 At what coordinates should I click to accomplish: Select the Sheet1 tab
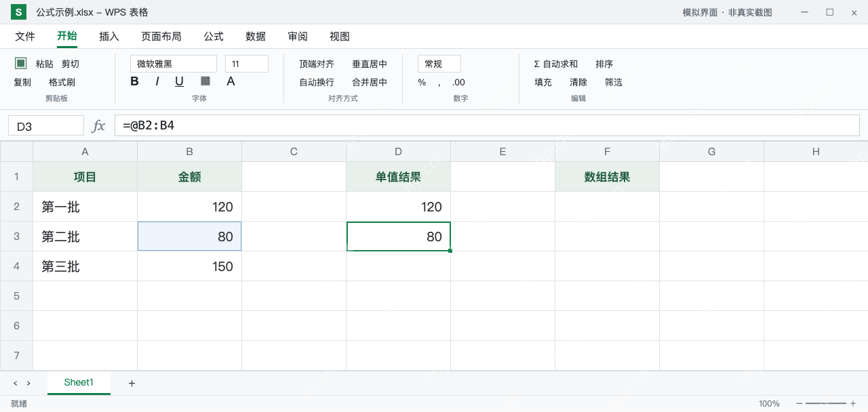pos(79,383)
